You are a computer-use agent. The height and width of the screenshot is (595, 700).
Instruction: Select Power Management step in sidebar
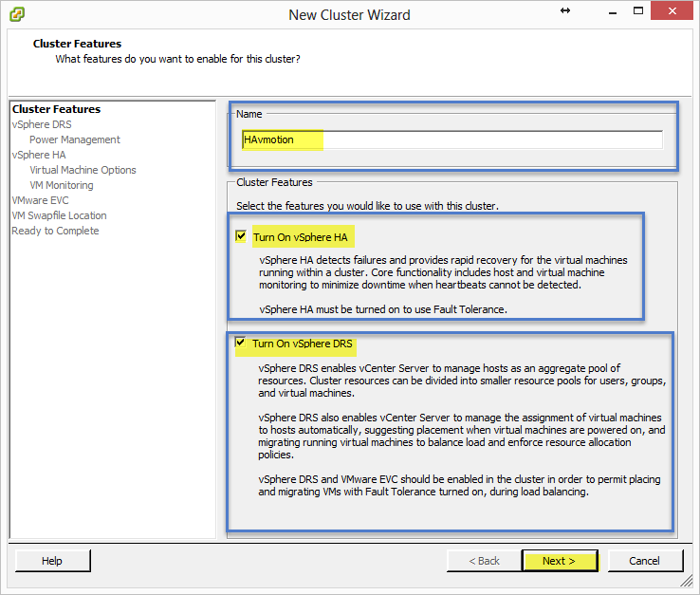point(75,139)
